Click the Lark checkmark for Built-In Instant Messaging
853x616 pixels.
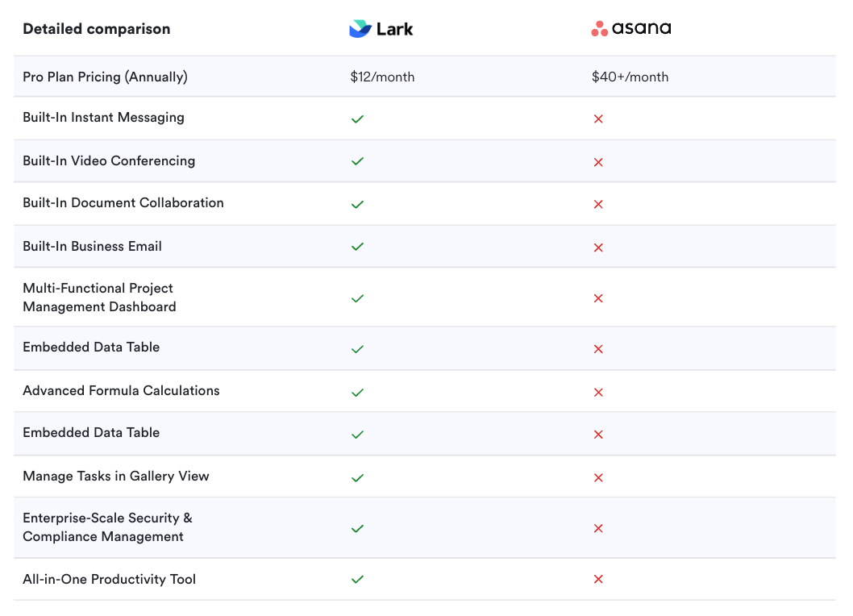(x=357, y=119)
